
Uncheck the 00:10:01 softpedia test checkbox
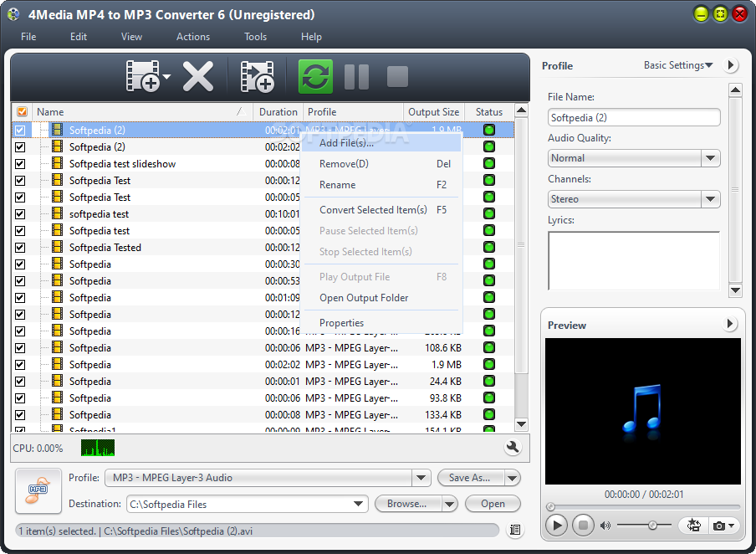click(x=20, y=213)
